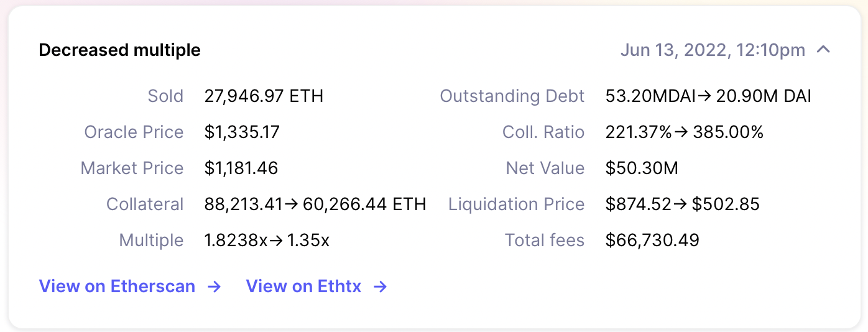Click the total fees amount $66,730.49
868x332 pixels.
652,241
